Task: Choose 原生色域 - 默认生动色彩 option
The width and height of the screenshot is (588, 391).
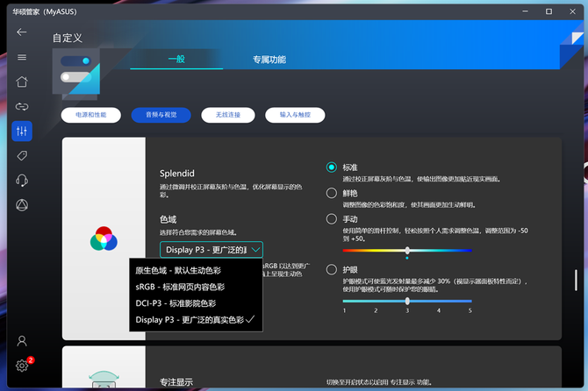Action: [x=196, y=270]
